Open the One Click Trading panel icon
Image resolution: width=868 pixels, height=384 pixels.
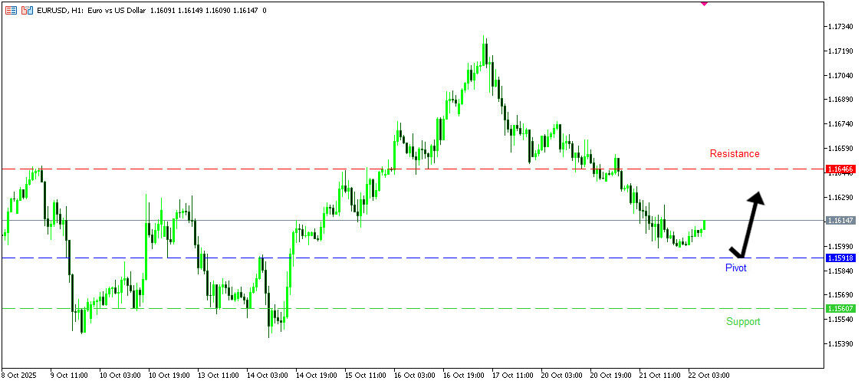(10, 11)
